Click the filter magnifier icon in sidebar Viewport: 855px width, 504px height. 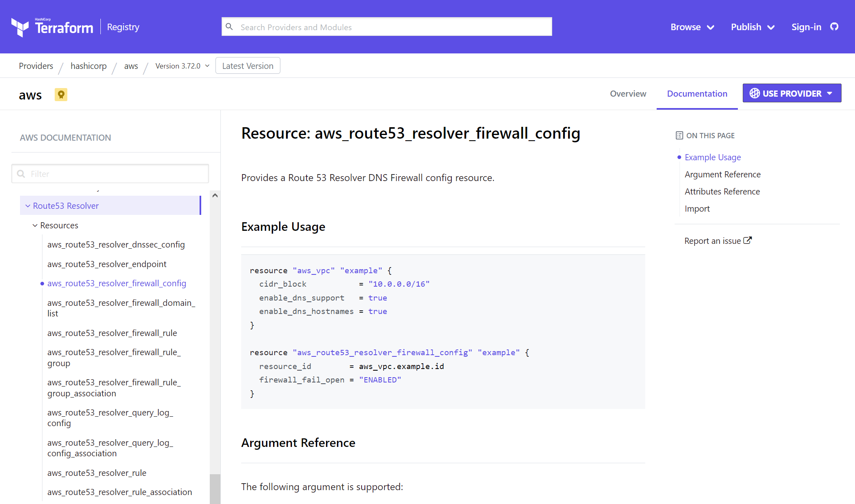21,174
